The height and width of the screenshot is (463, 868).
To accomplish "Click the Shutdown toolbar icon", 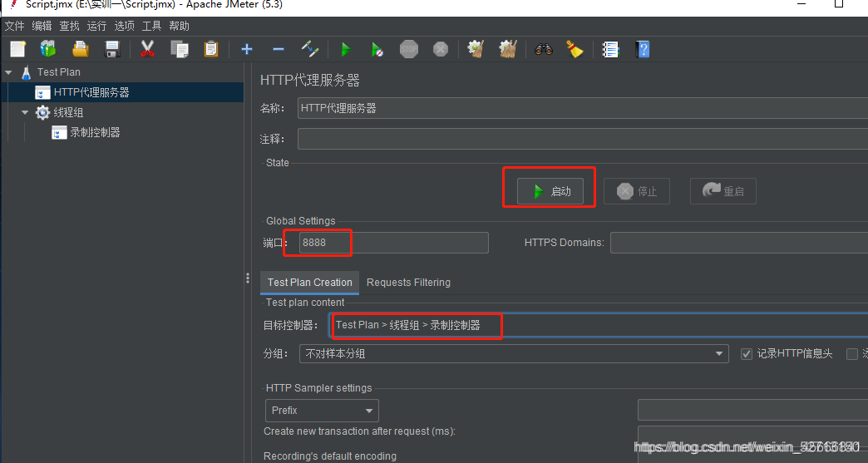I will click(x=441, y=49).
